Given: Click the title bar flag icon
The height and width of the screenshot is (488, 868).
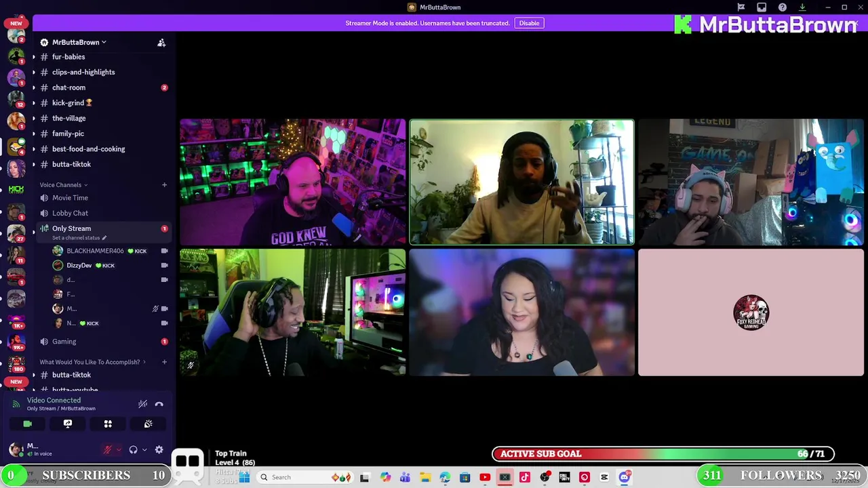Looking at the screenshot, I should pos(741,7).
